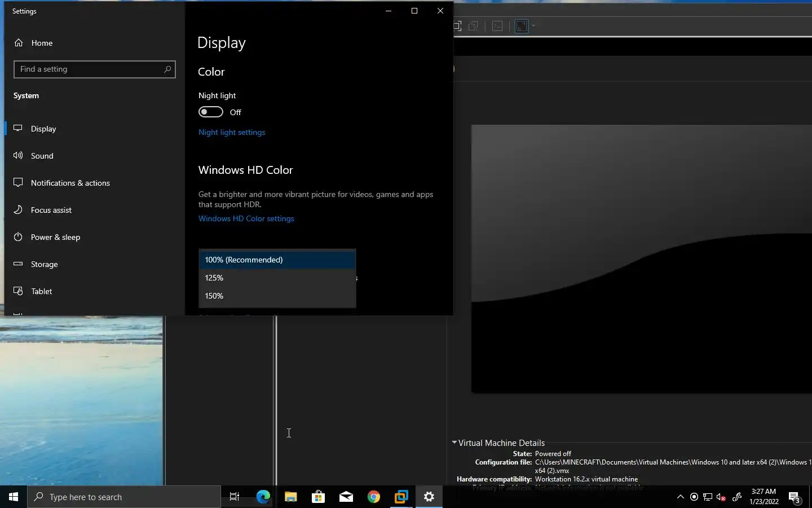Collapse Virtual Machine Details section
The height and width of the screenshot is (508, 812).
(454, 443)
